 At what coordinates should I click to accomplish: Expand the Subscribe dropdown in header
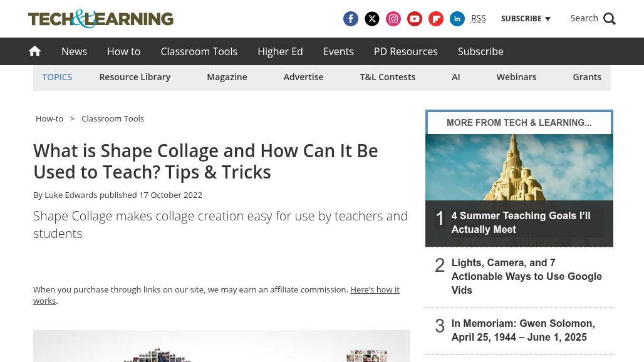[526, 18]
